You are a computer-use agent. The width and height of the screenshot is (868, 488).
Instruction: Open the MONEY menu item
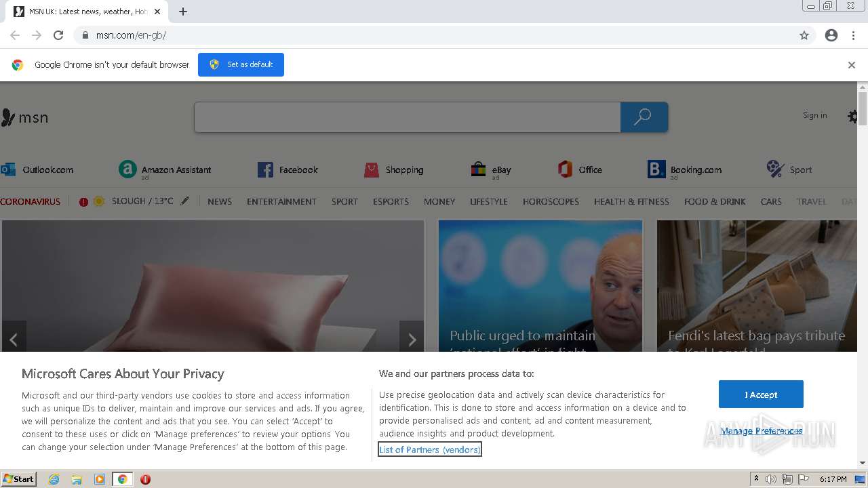(x=439, y=201)
